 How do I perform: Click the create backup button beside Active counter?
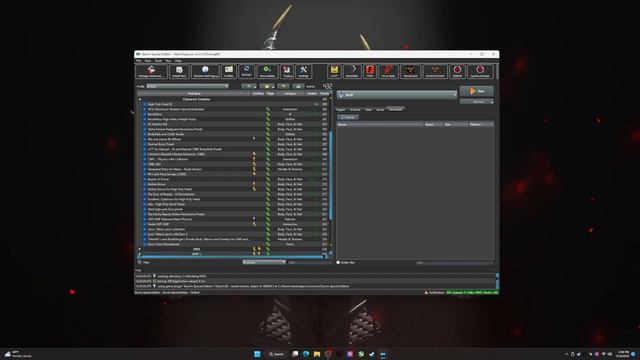pyautogui.click(x=298, y=86)
